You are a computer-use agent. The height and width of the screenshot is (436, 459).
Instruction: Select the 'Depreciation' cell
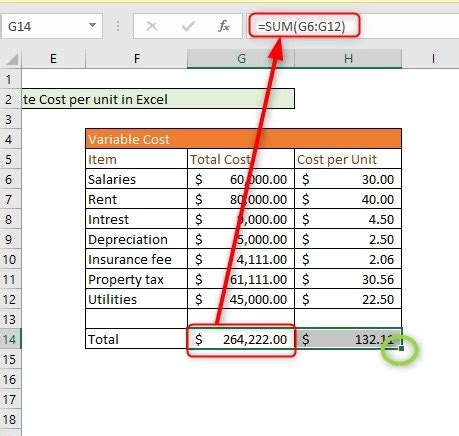pos(136,239)
